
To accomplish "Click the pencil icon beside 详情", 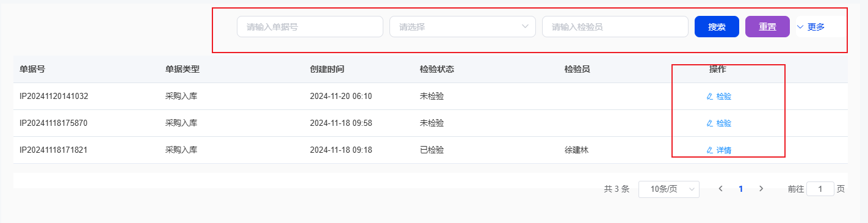I will point(709,150).
